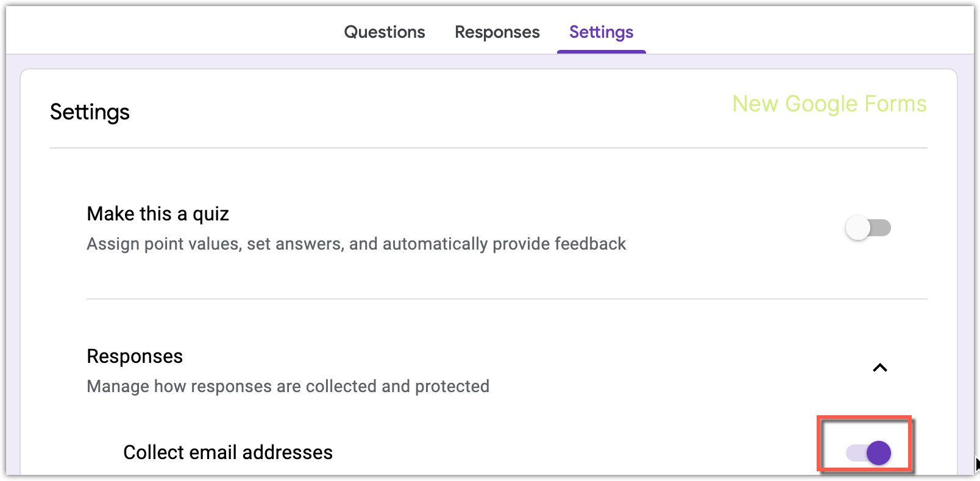This screenshot has width=980, height=481.
Task: Click the white knob of quiz switch
Action: tap(857, 228)
